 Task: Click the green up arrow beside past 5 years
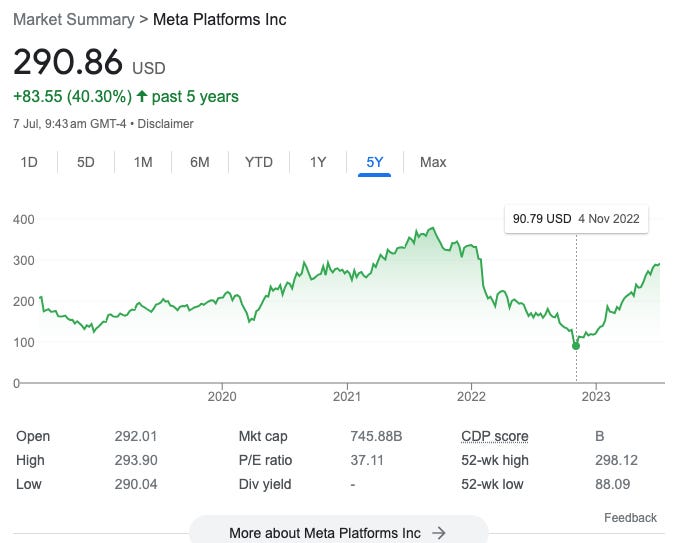click(x=142, y=96)
